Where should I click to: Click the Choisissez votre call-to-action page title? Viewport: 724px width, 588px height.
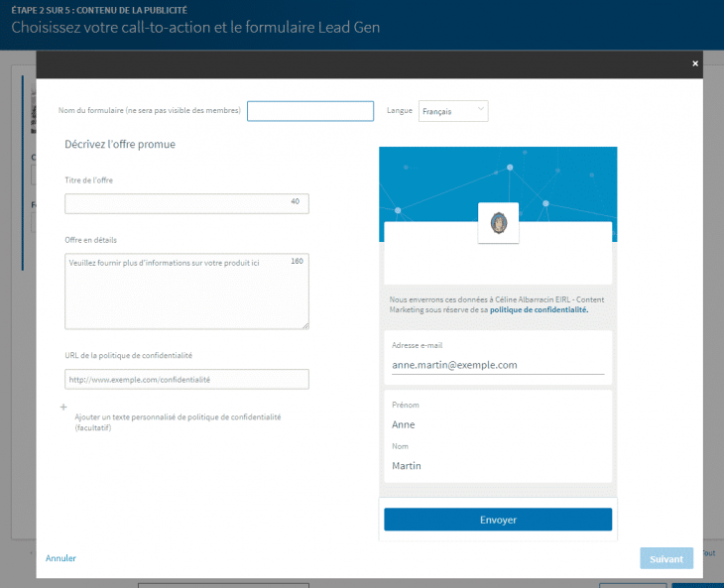195,27
